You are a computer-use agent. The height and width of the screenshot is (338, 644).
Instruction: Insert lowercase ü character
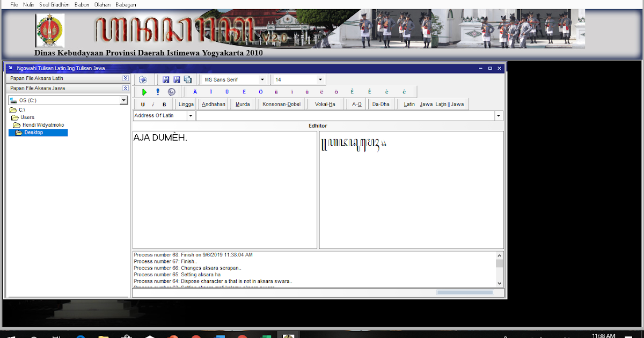tap(306, 92)
